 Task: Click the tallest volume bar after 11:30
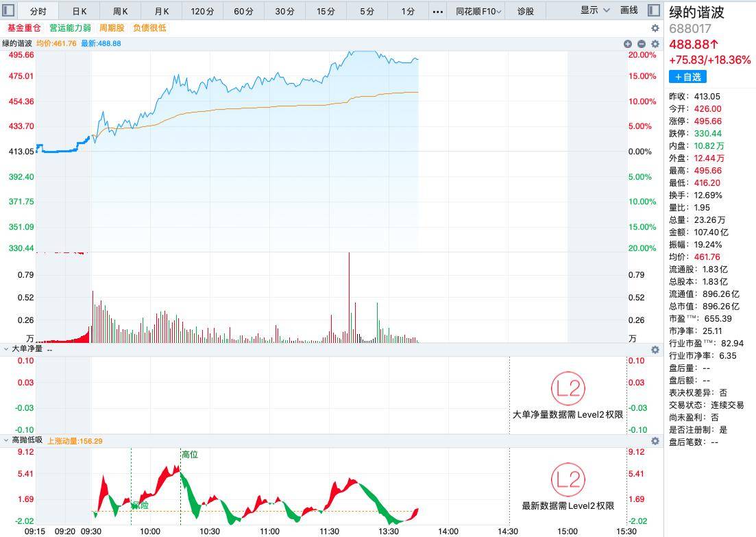pyautogui.click(x=349, y=297)
